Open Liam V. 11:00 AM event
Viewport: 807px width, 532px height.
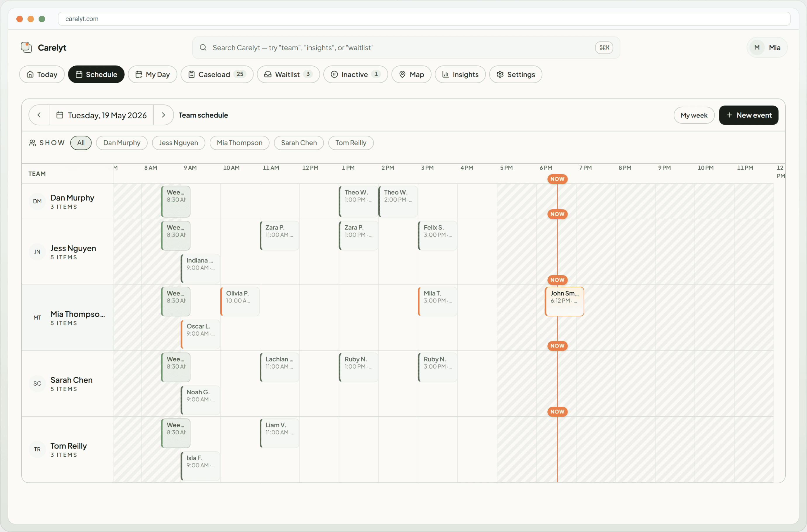[279, 433]
